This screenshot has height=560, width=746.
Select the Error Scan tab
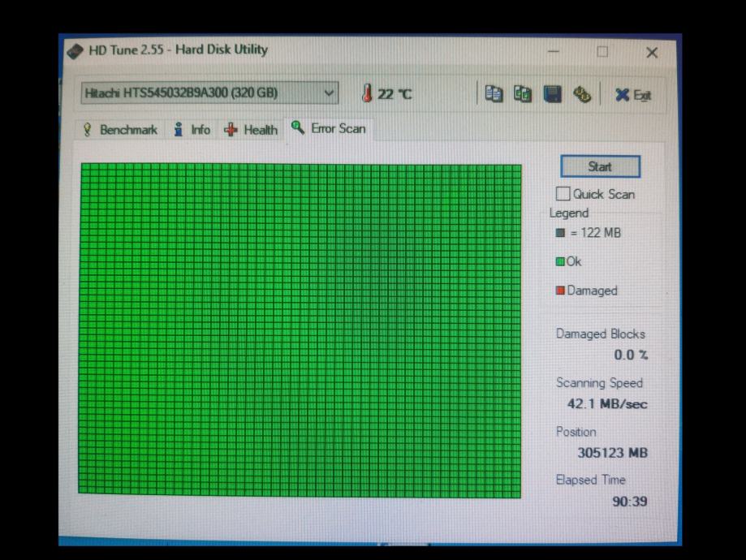pos(329,128)
